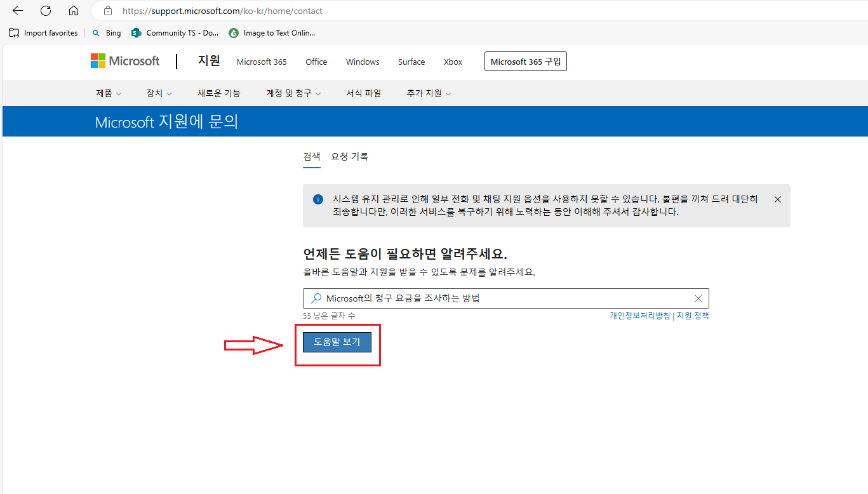Click the 지원 heading link
868x494 pixels.
209,61
